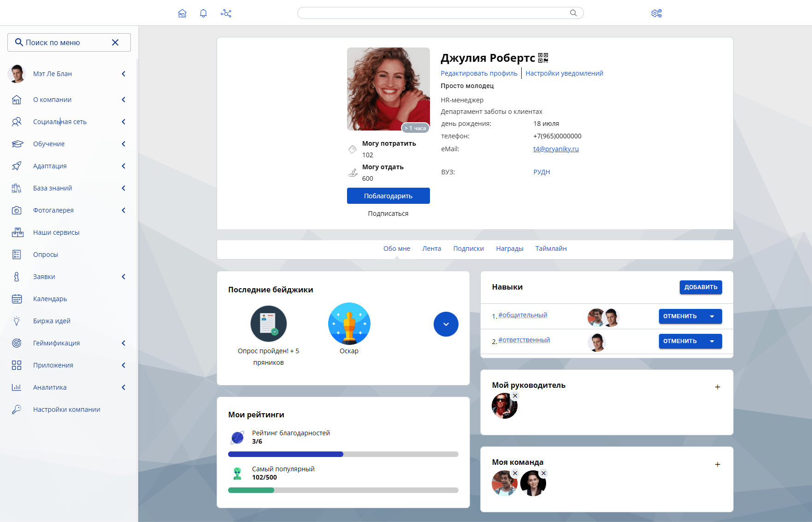Switch to the Лента tab
Image resolution: width=812 pixels, height=522 pixels.
[x=431, y=249]
